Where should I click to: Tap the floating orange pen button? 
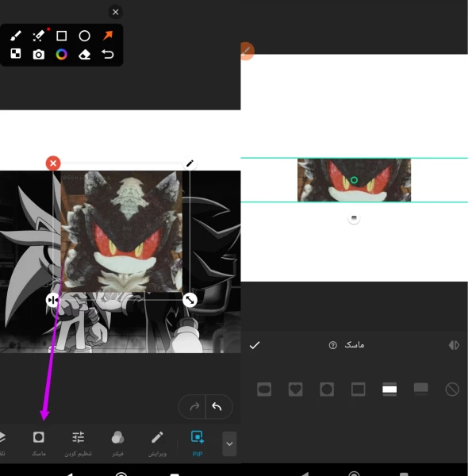coord(247,51)
